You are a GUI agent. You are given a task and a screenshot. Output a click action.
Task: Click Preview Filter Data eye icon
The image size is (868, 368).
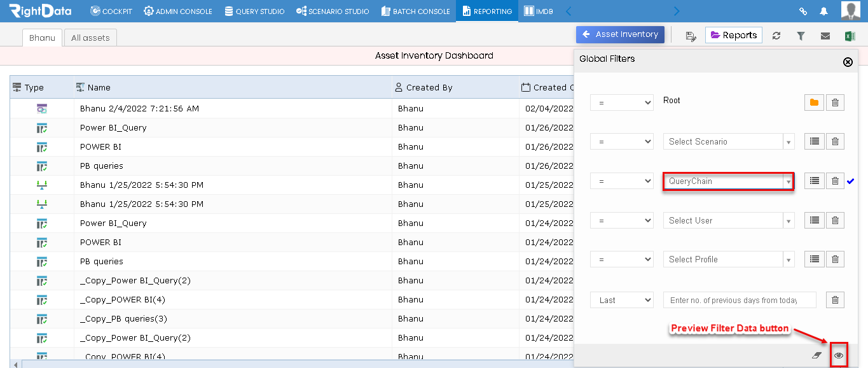point(839,355)
